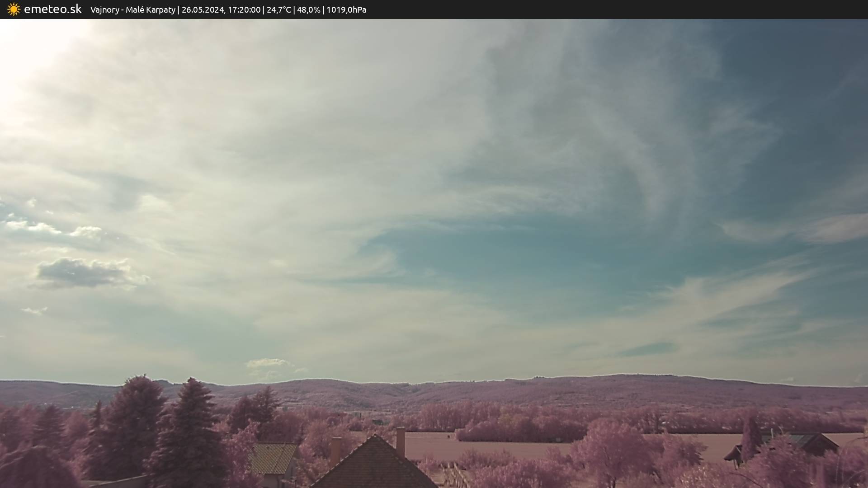The width and height of the screenshot is (868, 488).
Task: Click the Vajnory - Malé Karpaty location label
Action: (132, 9)
